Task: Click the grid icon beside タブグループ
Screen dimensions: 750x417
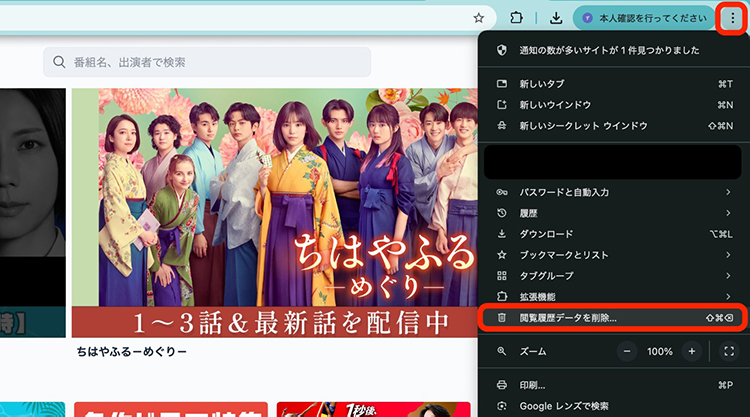Action: point(501,276)
